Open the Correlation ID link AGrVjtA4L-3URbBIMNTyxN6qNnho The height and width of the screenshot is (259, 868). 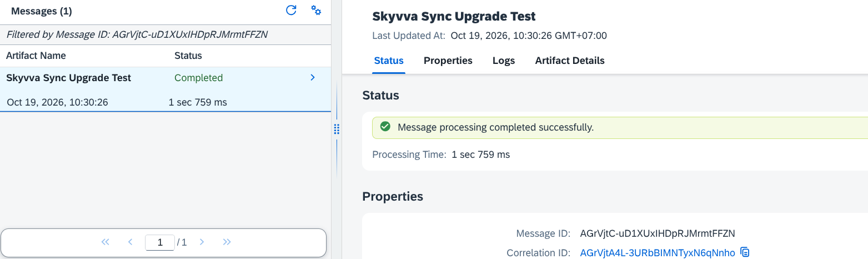(x=658, y=253)
